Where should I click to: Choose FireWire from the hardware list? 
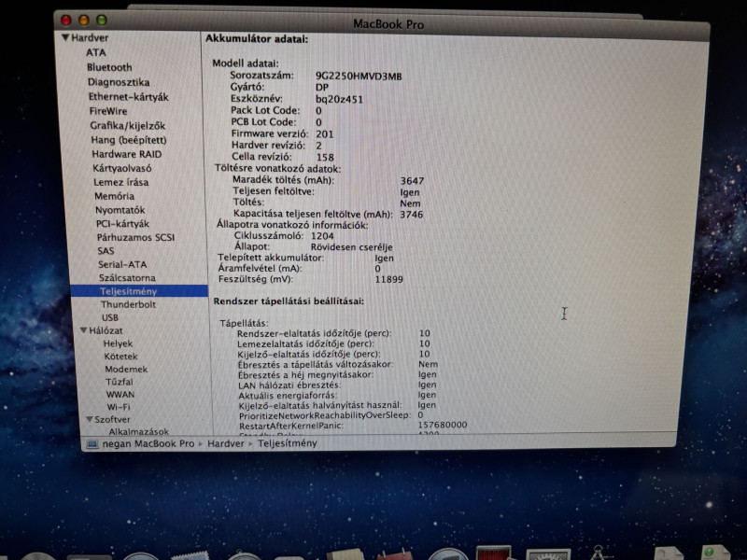(108, 111)
